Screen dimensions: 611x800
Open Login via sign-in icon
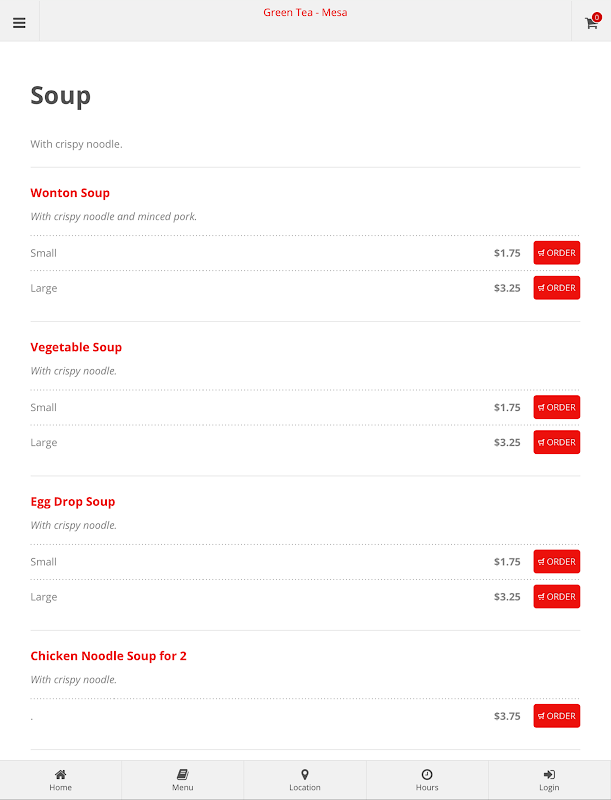point(549,774)
